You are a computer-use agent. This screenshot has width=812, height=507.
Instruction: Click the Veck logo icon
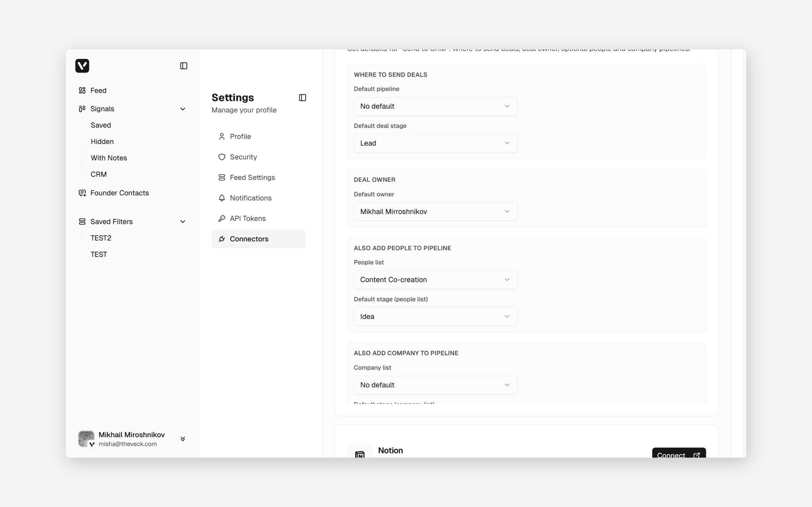point(82,66)
